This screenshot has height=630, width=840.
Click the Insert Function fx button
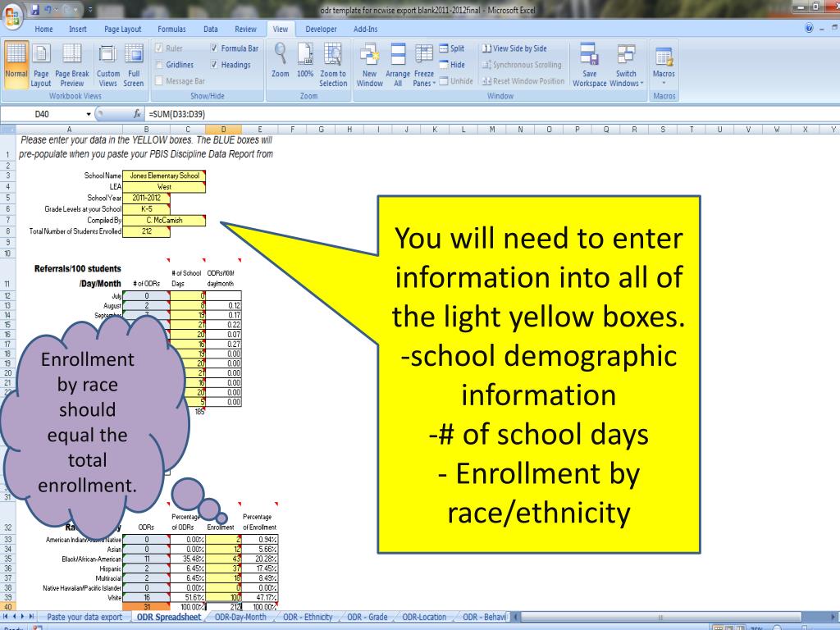tap(137, 113)
